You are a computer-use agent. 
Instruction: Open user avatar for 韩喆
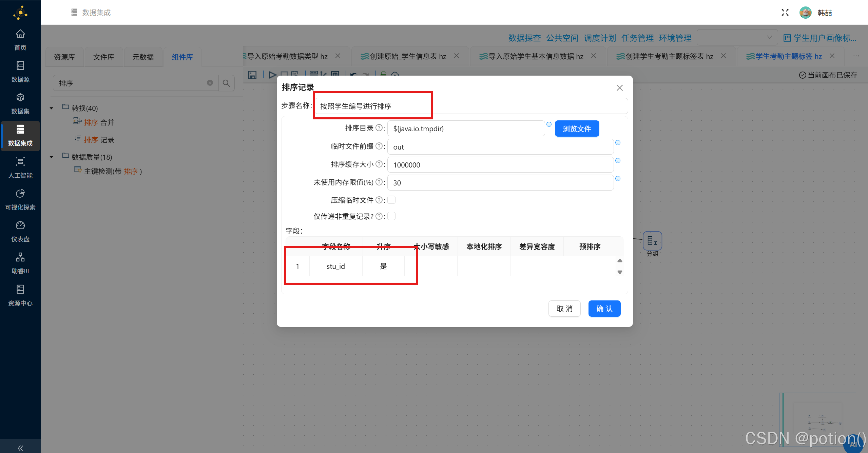[805, 13]
